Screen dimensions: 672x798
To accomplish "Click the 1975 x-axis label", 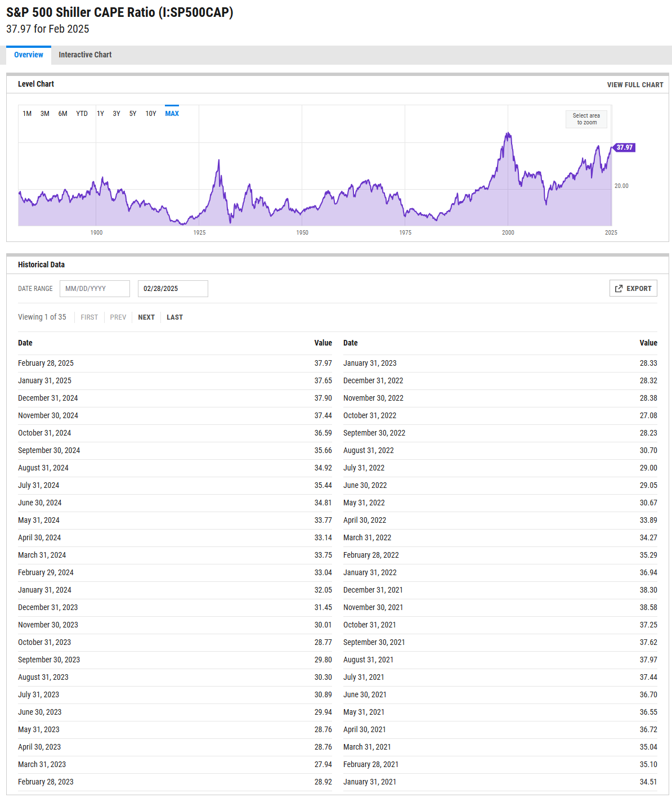I will click(x=405, y=232).
